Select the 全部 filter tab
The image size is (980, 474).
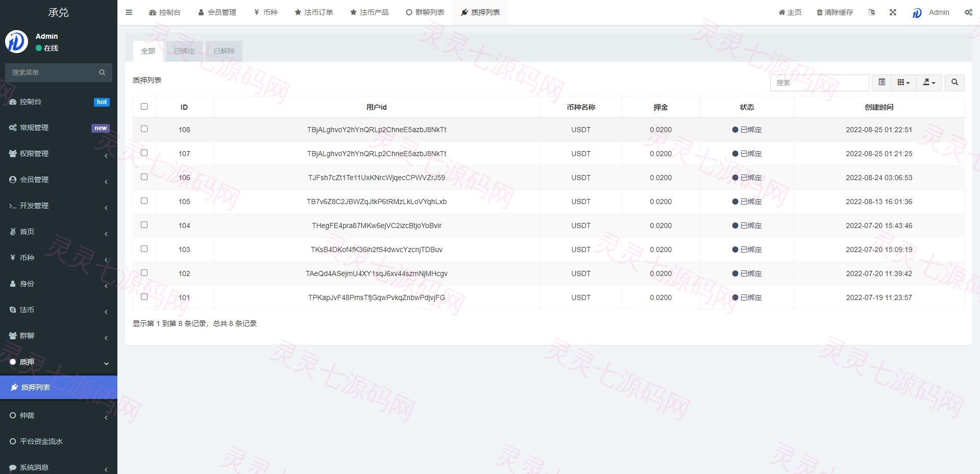pyautogui.click(x=148, y=51)
